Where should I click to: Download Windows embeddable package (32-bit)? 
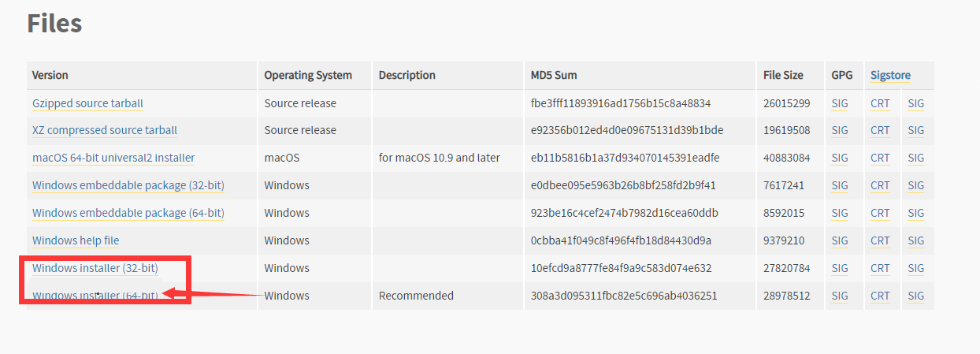click(x=128, y=185)
